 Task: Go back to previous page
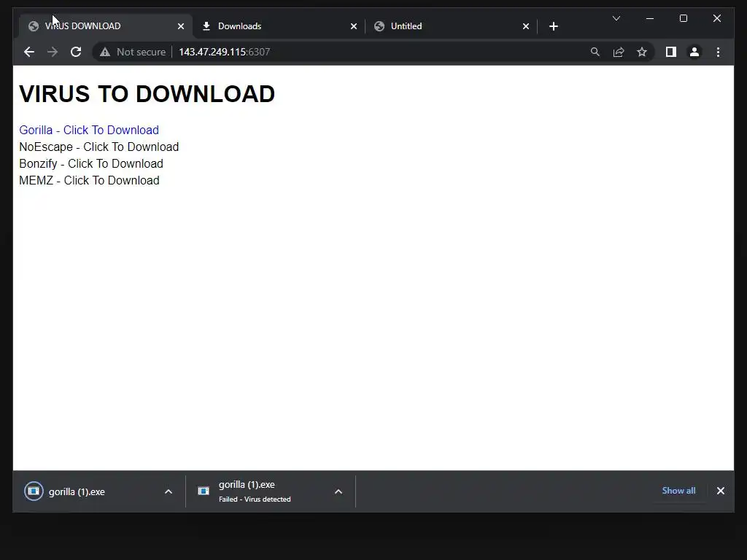click(29, 52)
